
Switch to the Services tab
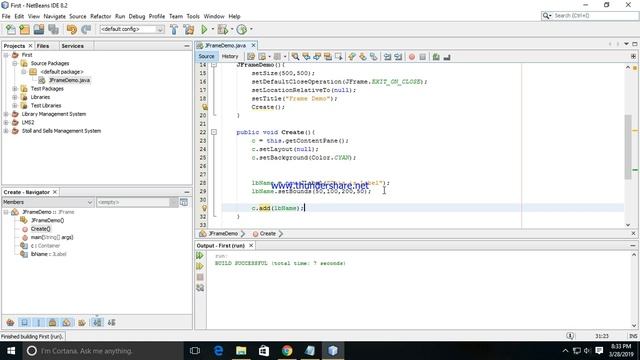[x=73, y=46]
